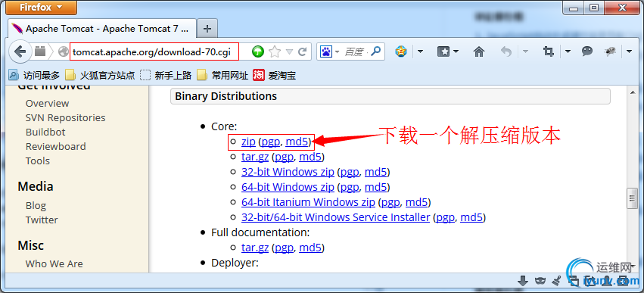Expand dropdown next to the undo icon
The width and height of the screenshot is (644, 293).
525,51
